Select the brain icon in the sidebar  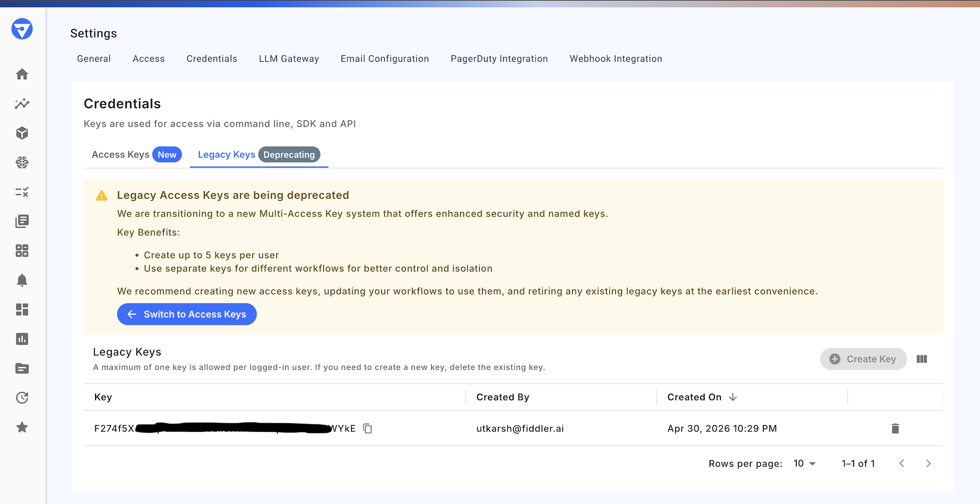tap(22, 162)
